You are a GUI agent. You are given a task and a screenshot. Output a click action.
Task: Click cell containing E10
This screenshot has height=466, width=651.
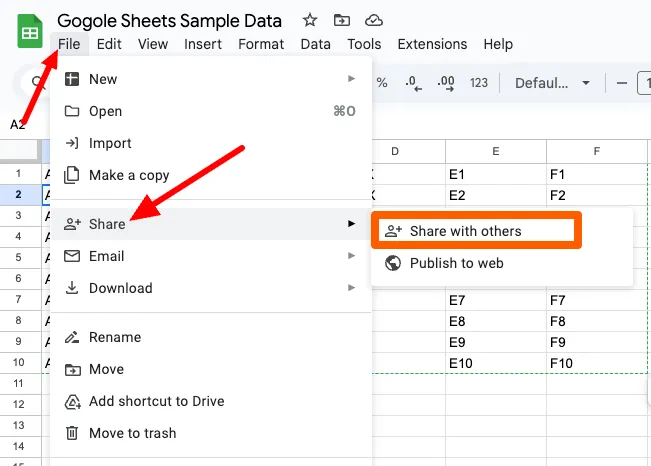pyautogui.click(x=495, y=362)
